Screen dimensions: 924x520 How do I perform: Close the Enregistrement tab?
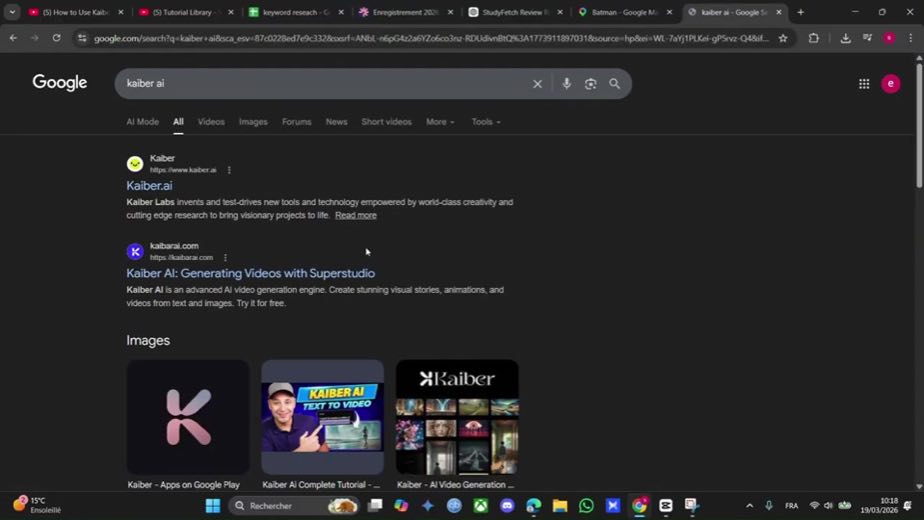pos(450,12)
